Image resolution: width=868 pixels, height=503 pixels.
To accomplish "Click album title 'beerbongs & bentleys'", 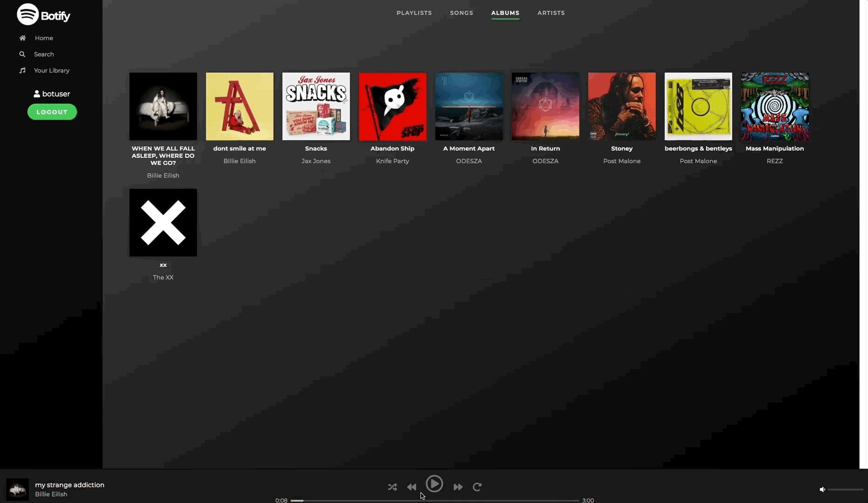I will pos(698,149).
